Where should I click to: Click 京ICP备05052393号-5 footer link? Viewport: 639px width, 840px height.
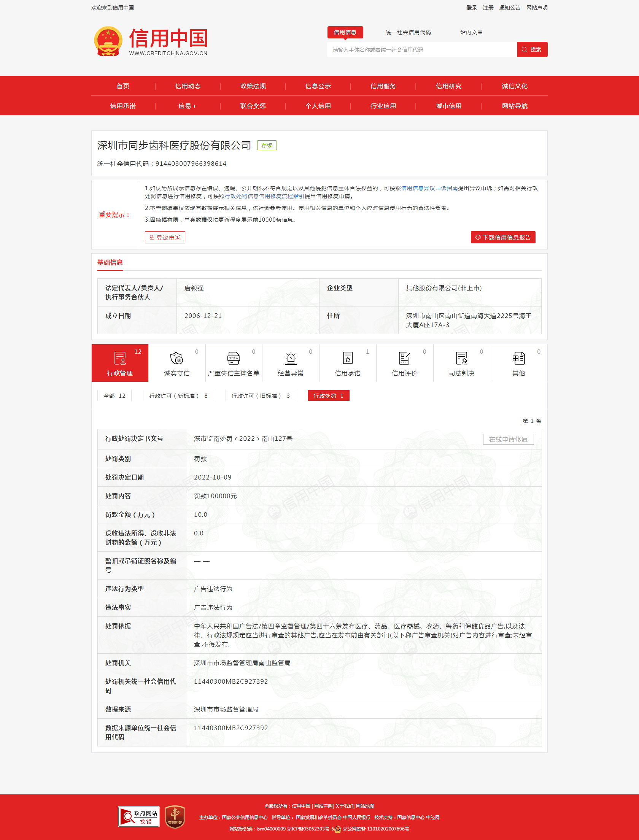pos(310,829)
